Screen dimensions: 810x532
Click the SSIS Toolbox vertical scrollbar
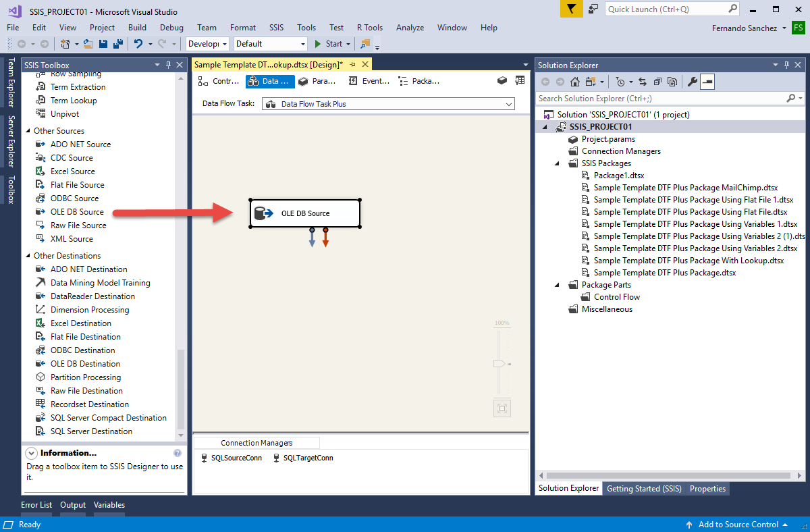[x=180, y=389]
